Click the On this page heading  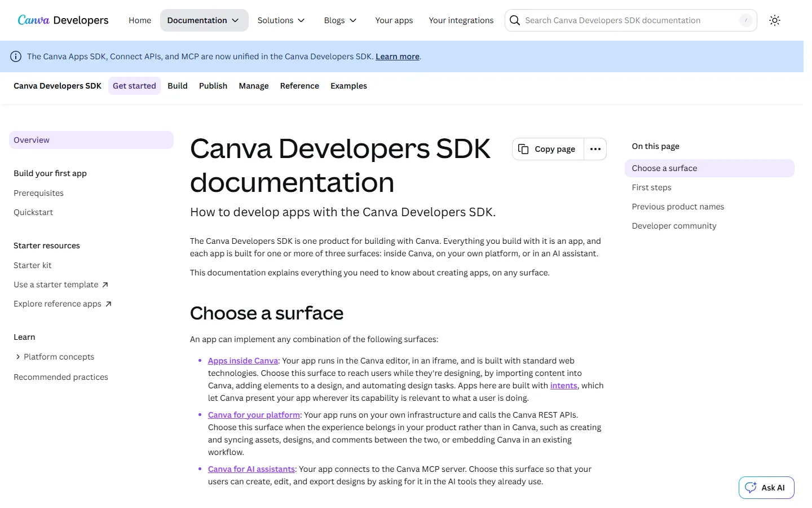point(655,146)
